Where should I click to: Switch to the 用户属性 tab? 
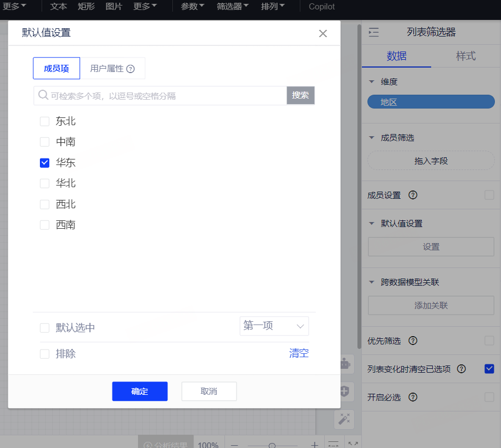coord(113,69)
